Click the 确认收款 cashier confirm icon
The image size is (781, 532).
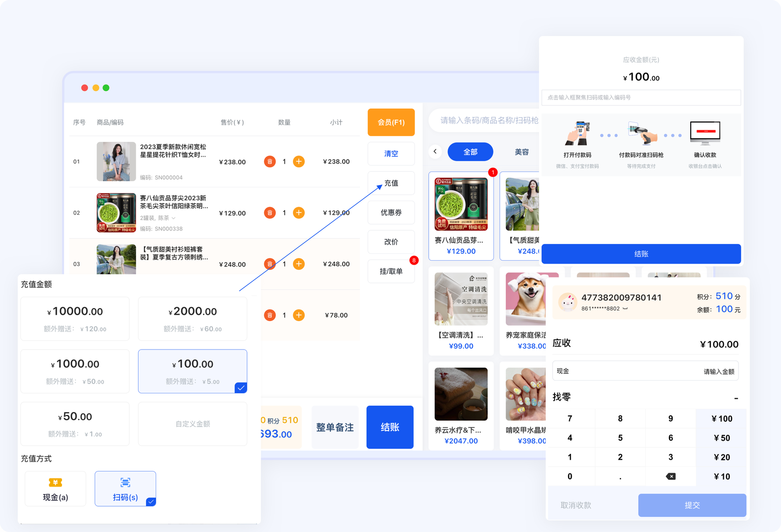coord(705,132)
